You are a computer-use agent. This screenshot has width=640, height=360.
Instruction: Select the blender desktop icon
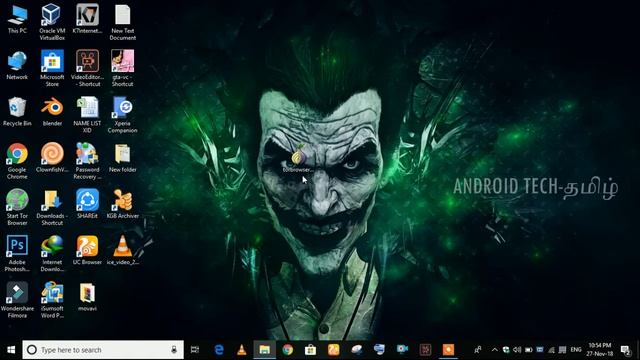tap(52, 111)
